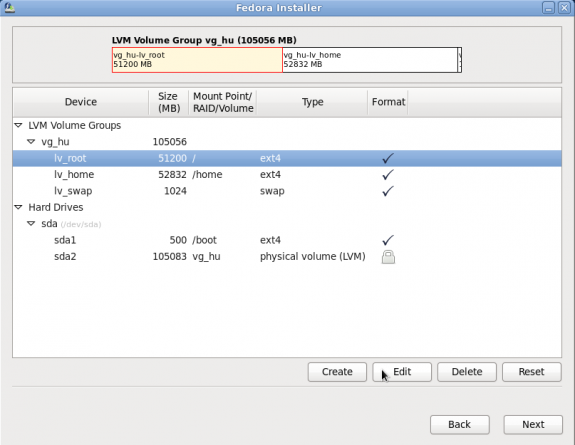This screenshot has width=575, height=445.
Task: Proceed with the Next button
Action: tap(533, 424)
